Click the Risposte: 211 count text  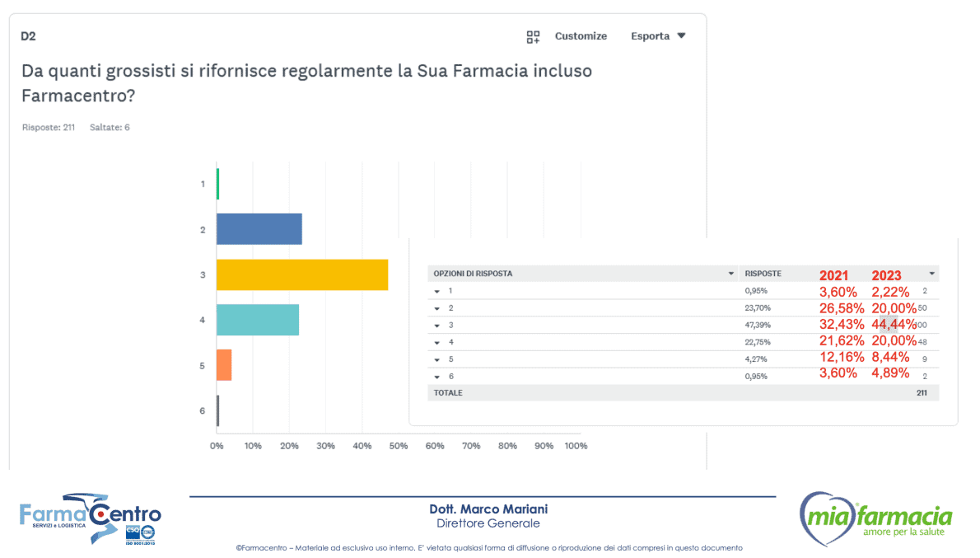point(49,128)
